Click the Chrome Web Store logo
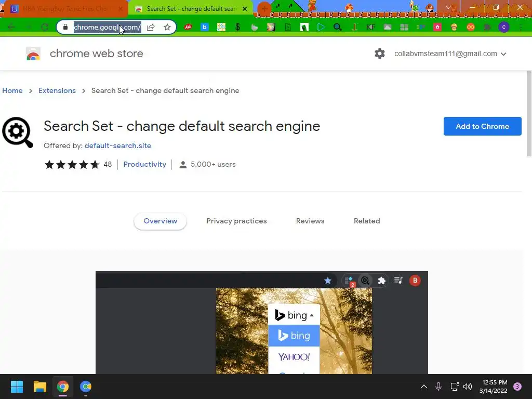Image resolution: width=532 pixels, height=399 pixels. (33, 54)
